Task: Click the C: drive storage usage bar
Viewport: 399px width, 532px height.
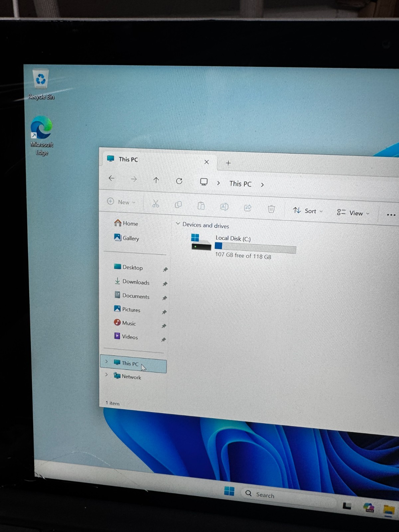Action: pyautogui.click(x=255, y=247)
